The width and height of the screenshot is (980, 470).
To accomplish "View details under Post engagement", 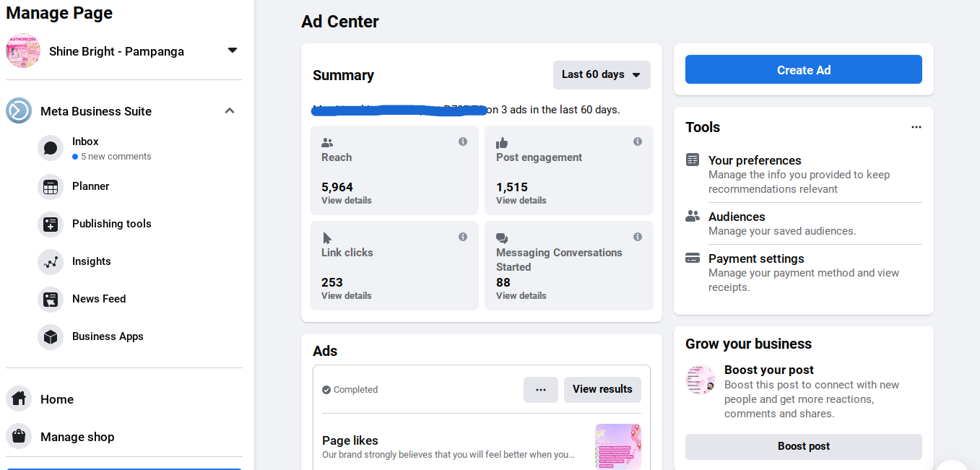I will 521,201.
